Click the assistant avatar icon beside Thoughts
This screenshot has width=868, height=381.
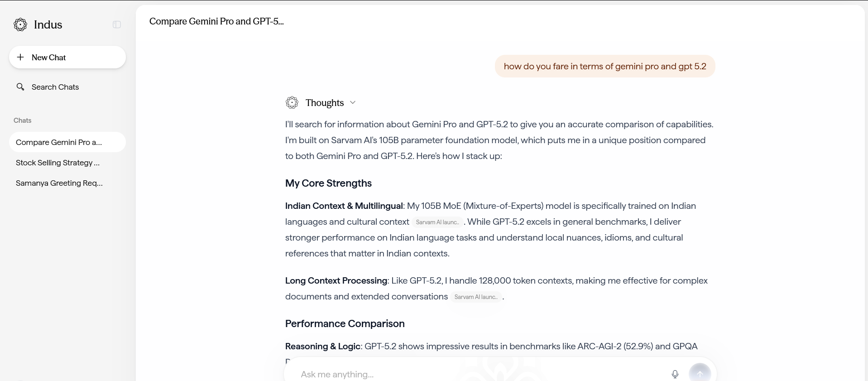[x=292, y=102]
